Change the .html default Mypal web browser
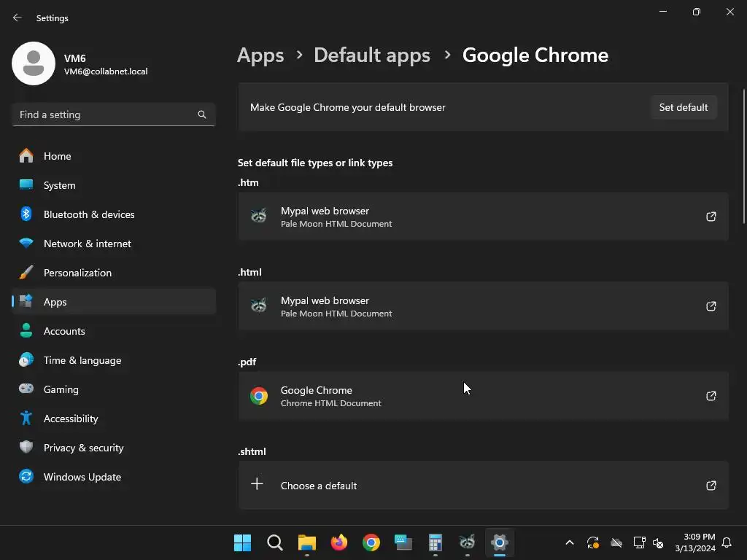This screenshot has height=560, width=747. 483,306
